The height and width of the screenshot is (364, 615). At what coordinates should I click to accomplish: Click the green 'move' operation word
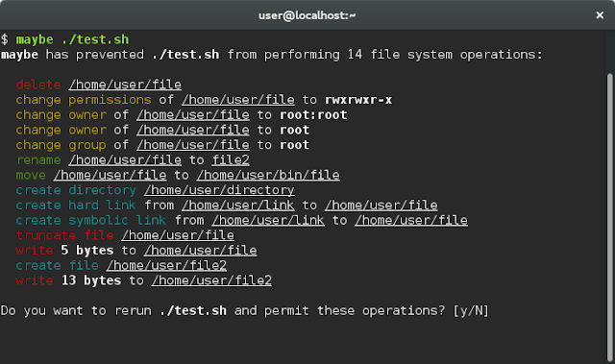pyautogui.click(x=31, y=175)
